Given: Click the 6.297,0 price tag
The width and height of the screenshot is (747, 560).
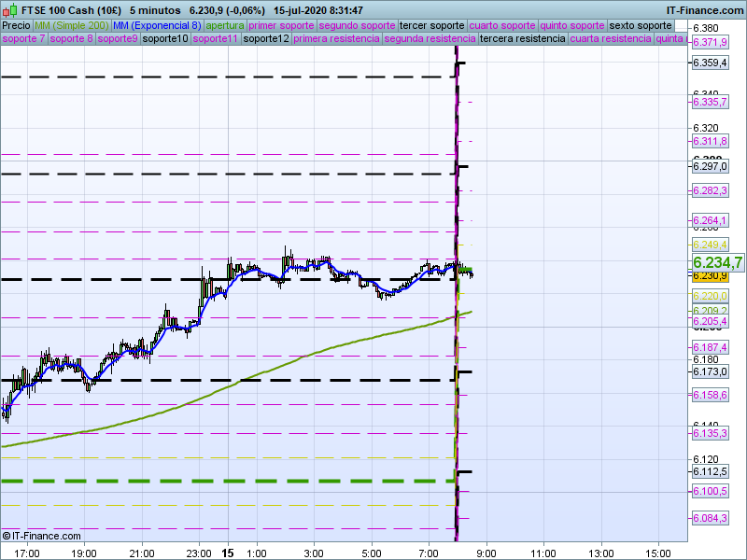Looking at the screenshot, I should click(x=710, y=166).
